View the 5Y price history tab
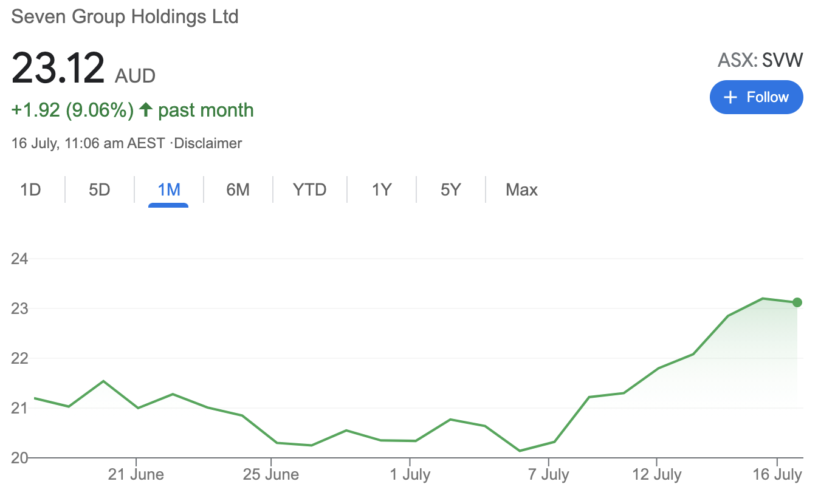 coord(451,190)
